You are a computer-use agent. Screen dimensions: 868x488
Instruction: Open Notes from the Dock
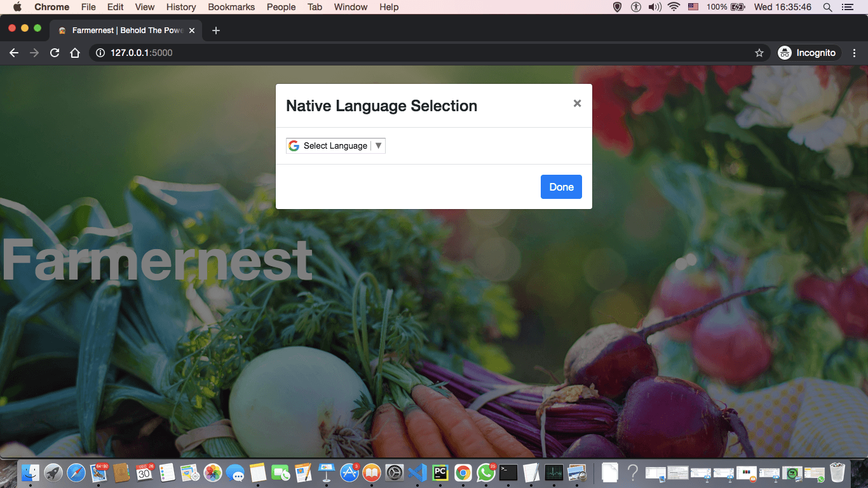[258, 472]
